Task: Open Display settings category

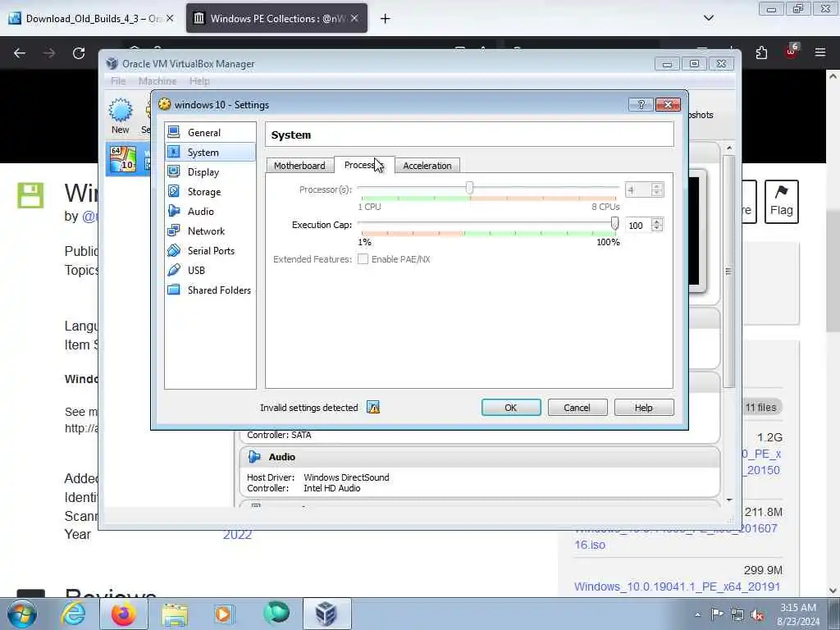Action: click(x=210, y=172)
